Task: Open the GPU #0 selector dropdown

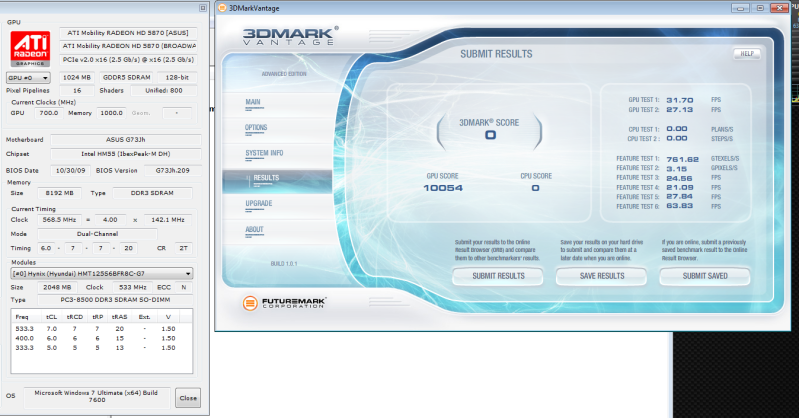Action: (x=28, y=77)
